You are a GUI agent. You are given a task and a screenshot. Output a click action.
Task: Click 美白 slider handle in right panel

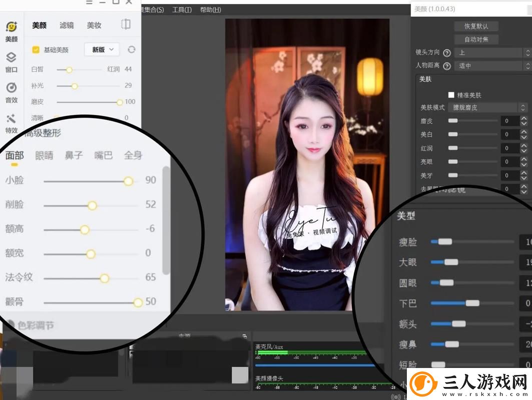[x=453, y=134]
